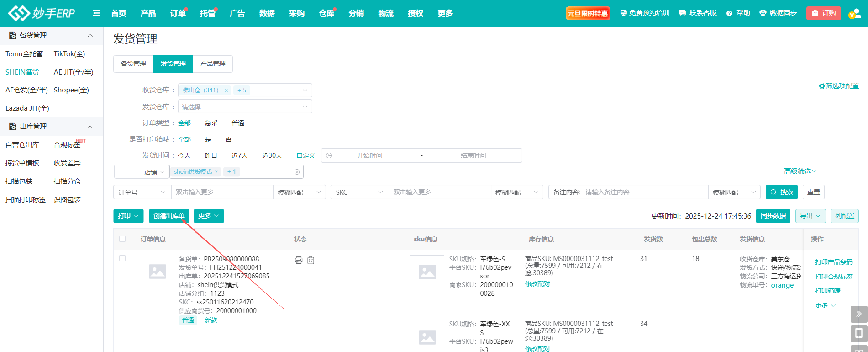The width and height of the screenshot is (868, 352).
Task: Clear the 店铺 filter with the circle-x icon
Action: [x=297, y=172]
